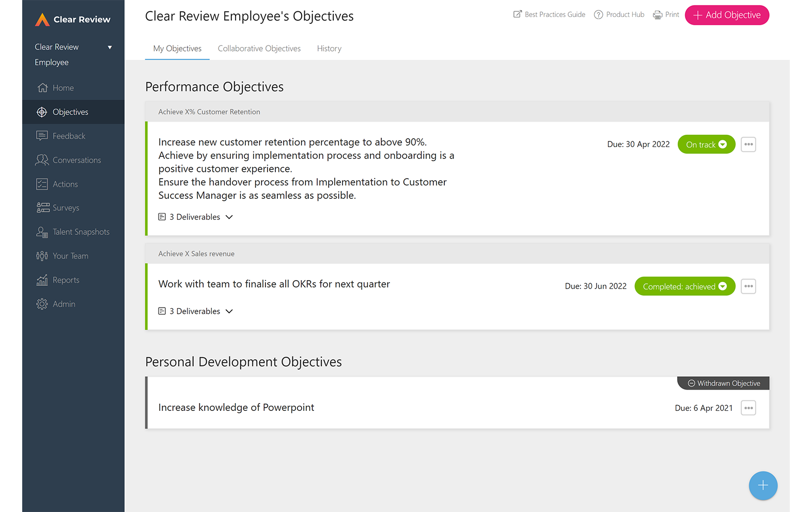Image resolution: width=812 pixels, height=512 pixels.
Task: Open the Reports chart icon
Action: pos(42,280)
